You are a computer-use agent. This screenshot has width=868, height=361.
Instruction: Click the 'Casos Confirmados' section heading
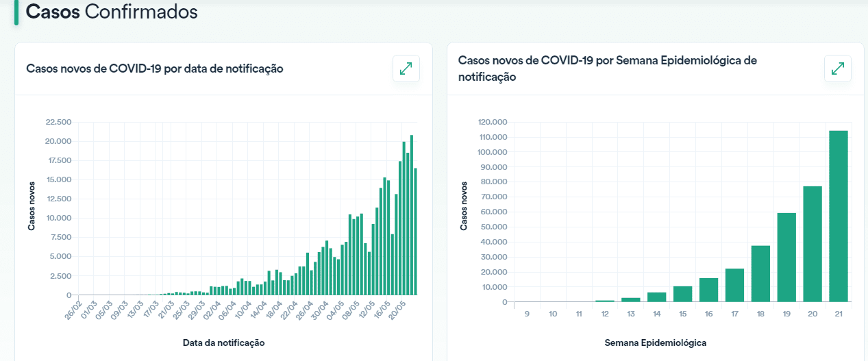tap(112, 12)
